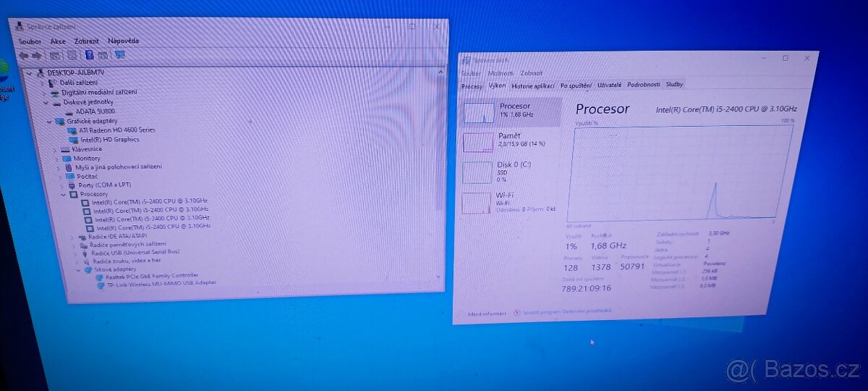Select the TP-Link Wireless MU-MIMO USB Adapter icon
The width and height of the screenshot is (868, 391).
coord(101,285)
